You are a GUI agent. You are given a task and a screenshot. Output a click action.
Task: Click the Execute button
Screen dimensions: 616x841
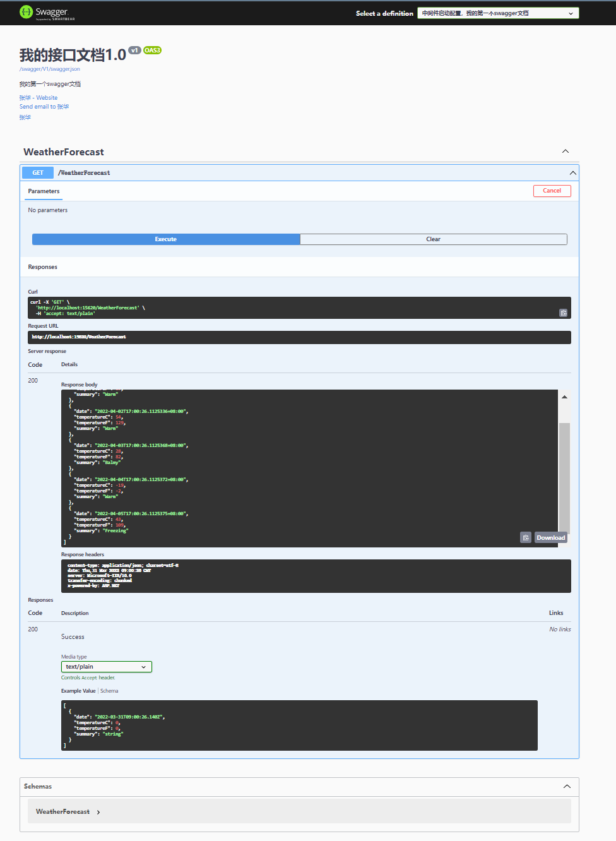tap(166, 239)
